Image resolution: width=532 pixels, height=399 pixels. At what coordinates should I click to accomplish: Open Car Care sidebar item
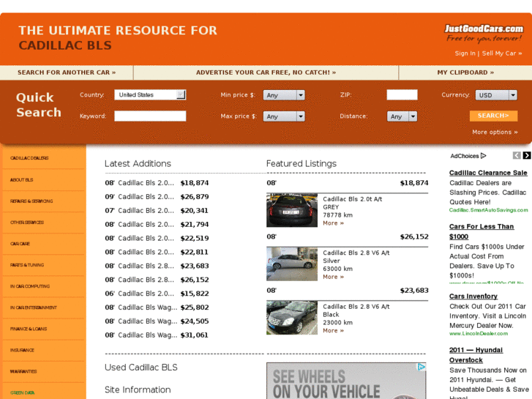coord(20,244)
